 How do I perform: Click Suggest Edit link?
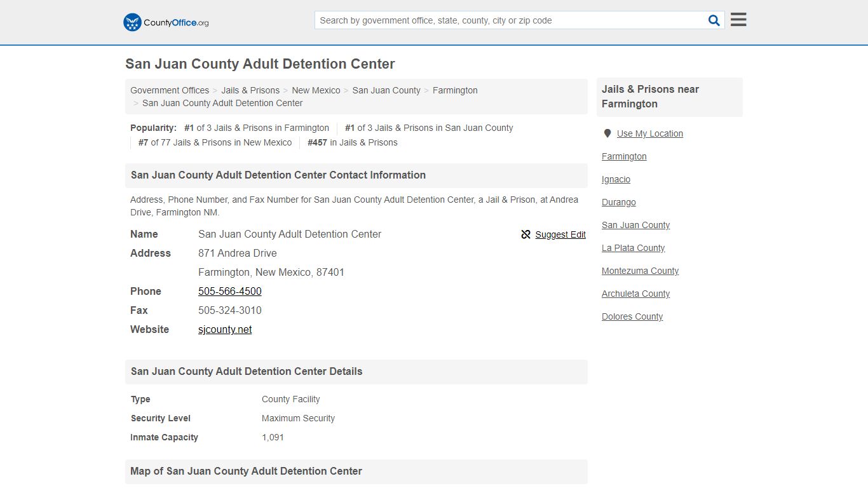tap(560, 234)
